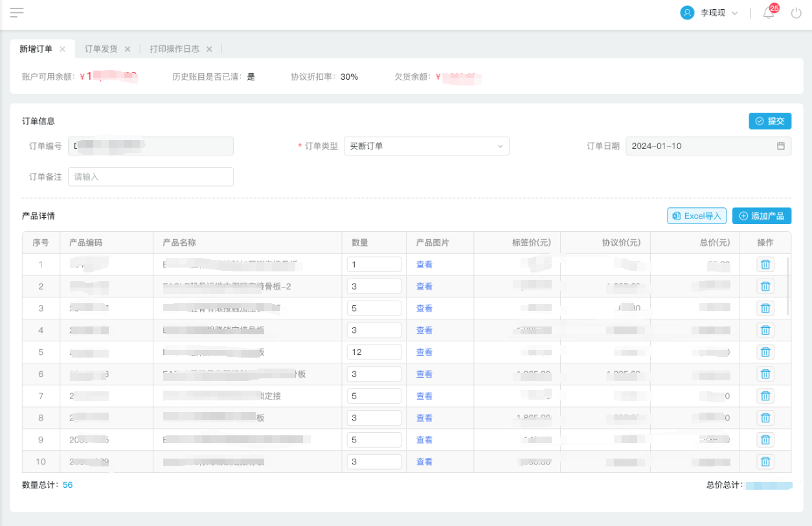This screenshot has height=526, width=812.
Task: View product image 查看 in row 2
Action: (424, 286)
